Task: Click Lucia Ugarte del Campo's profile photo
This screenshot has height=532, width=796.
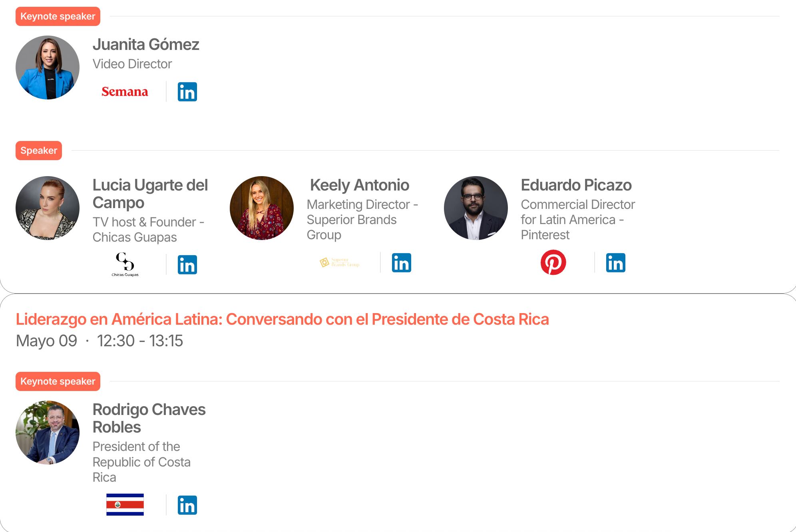Action: point(48,208)
